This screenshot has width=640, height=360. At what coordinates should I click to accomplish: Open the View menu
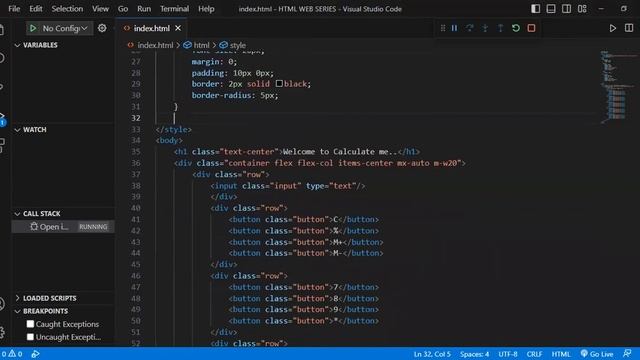click(100, 9)
